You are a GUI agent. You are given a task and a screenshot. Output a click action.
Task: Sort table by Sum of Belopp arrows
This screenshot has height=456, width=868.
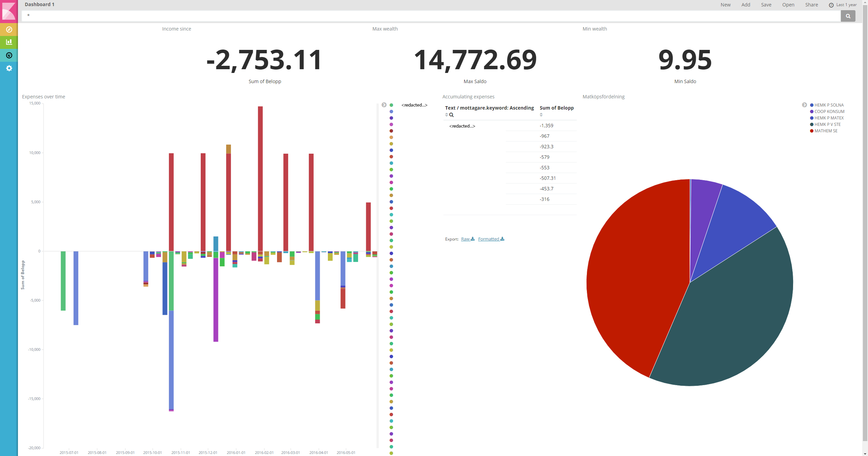541,115
